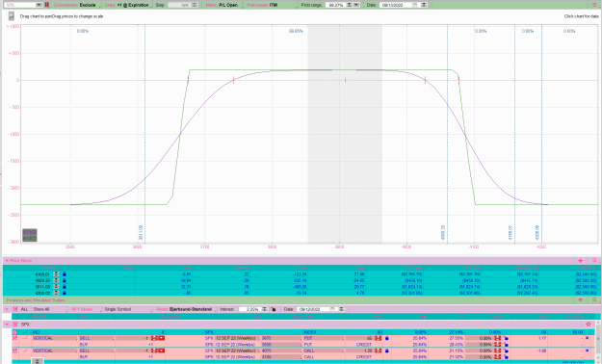The width and height of the screenshot is (602, 364).
Task: Open the All 1 Series dropdown
Action: (85, 309)
